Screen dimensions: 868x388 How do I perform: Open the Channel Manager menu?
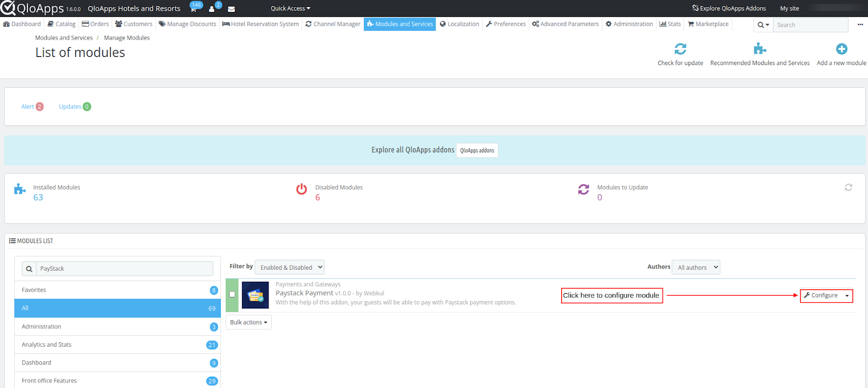333,24
